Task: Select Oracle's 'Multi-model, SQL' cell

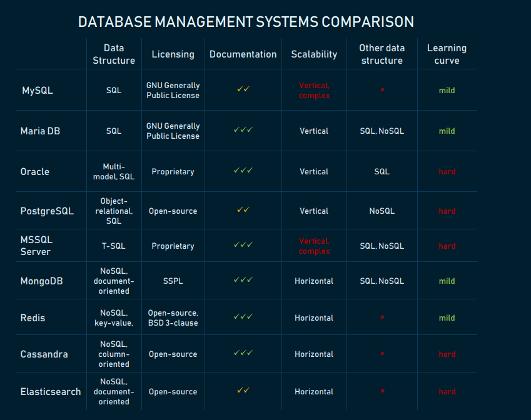Action: (x=114, y=172)
